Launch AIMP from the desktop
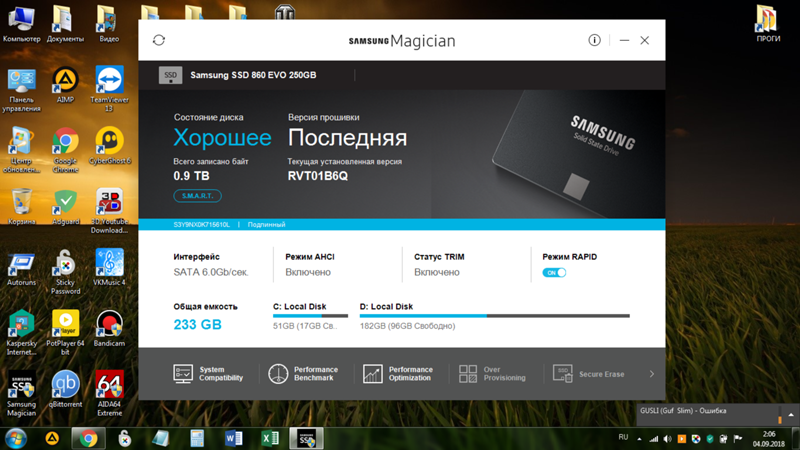 pos(65,85)
